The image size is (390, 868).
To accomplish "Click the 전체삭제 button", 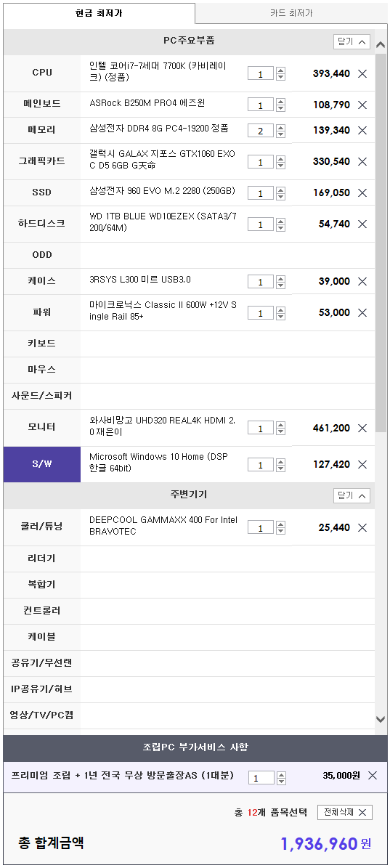I will (345, 812).
